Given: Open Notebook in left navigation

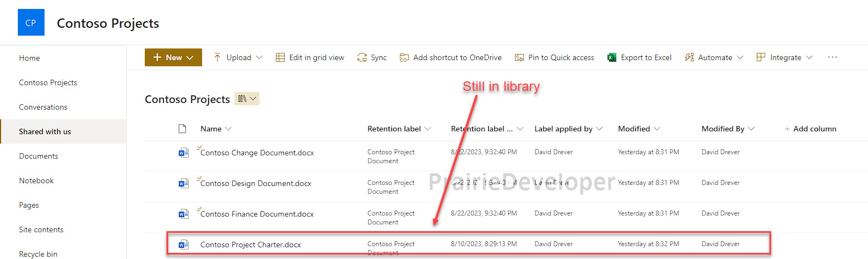Looking at the screenshot, I should pos(36,180).
